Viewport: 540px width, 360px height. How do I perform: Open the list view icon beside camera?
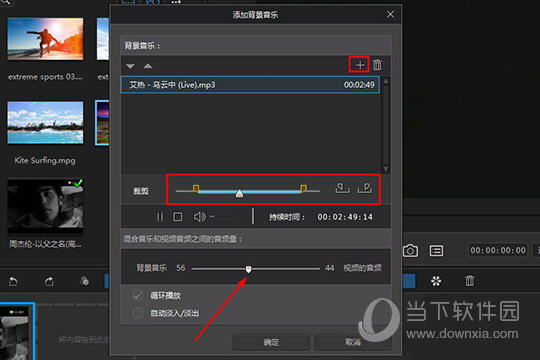coord(436,250)
